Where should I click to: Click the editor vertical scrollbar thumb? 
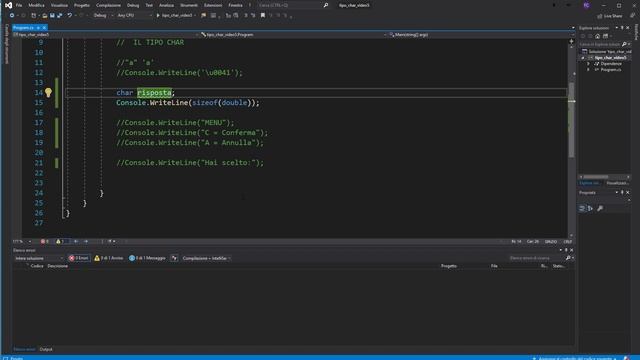point(571,119)
